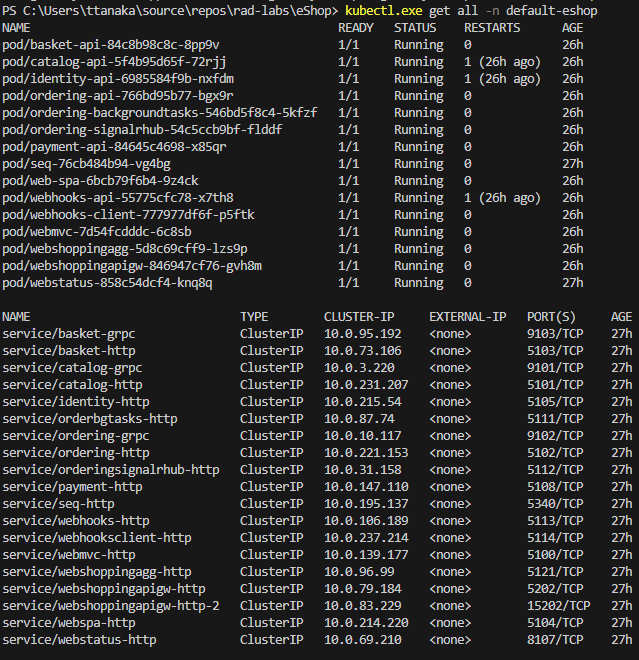Click service/catalog-grpc name

point(72,368)
